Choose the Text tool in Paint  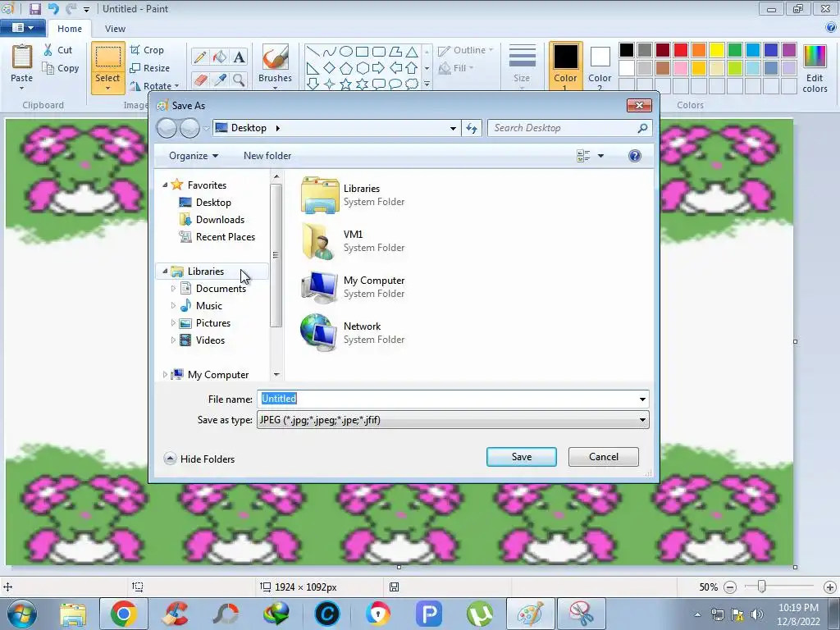[x=239, y=57]
